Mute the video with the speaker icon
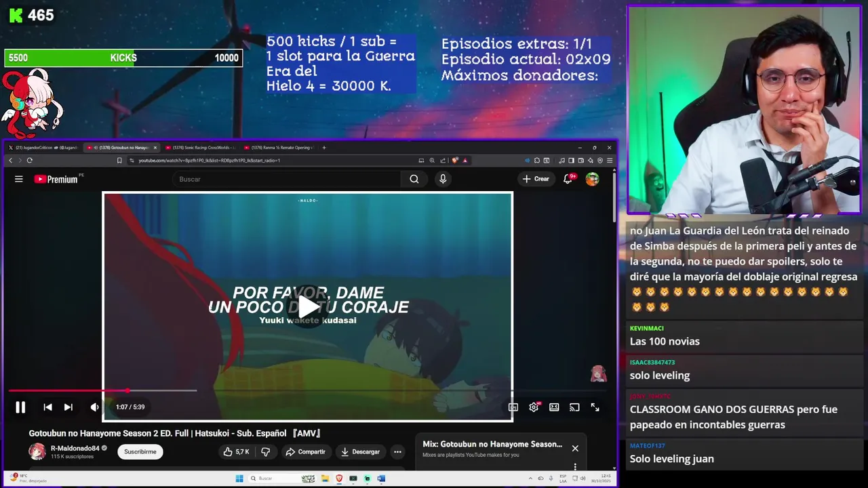Viewport: 868px width, 488px height. [x=94, y=407]
